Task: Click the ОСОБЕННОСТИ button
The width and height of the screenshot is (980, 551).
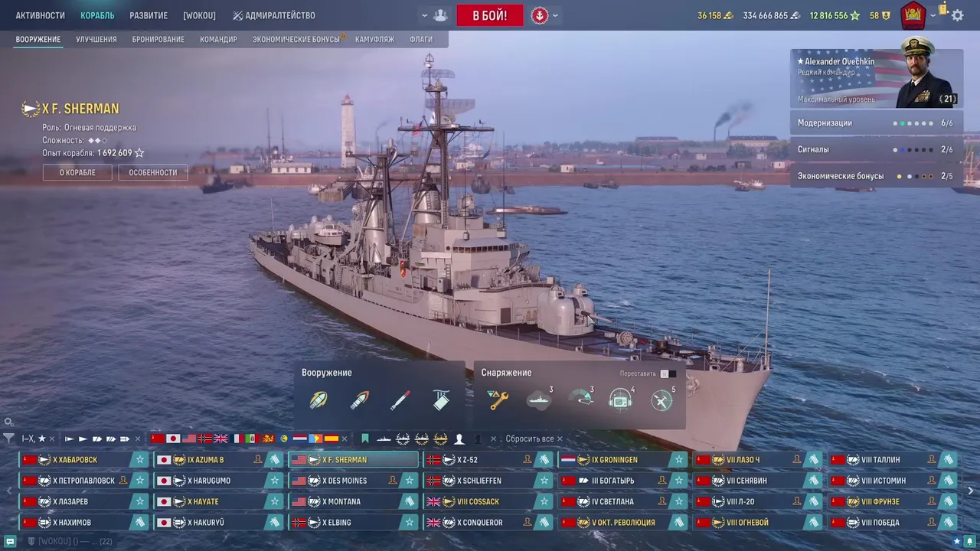Action: pyautogui.click(x=153, y=172)
